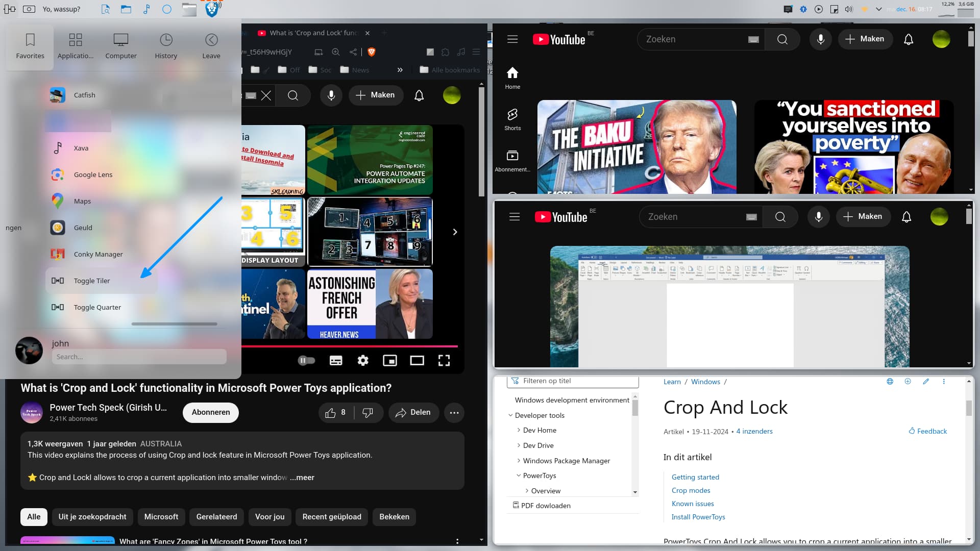980x551 pixels.
Task: Click the red video progress bar
Action: (350, 346)
